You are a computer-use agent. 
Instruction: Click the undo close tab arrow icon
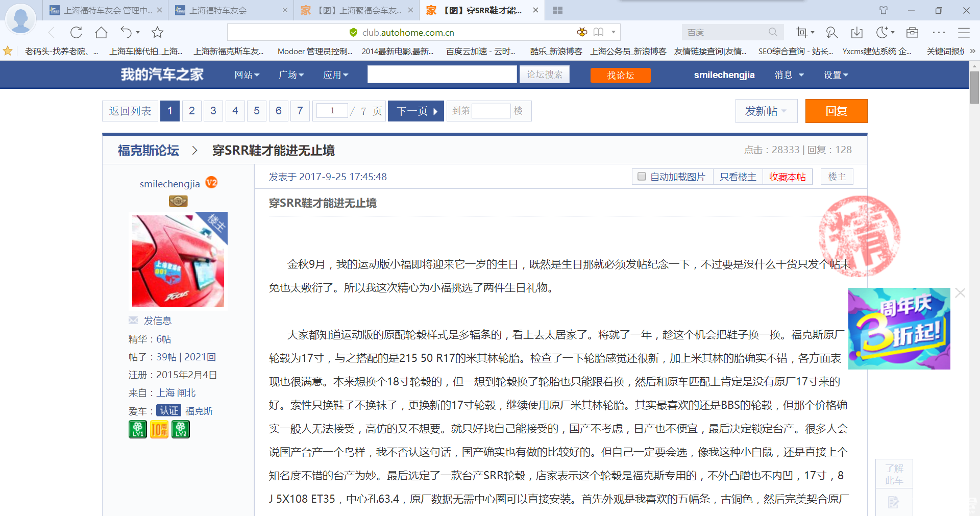(126, 33)
